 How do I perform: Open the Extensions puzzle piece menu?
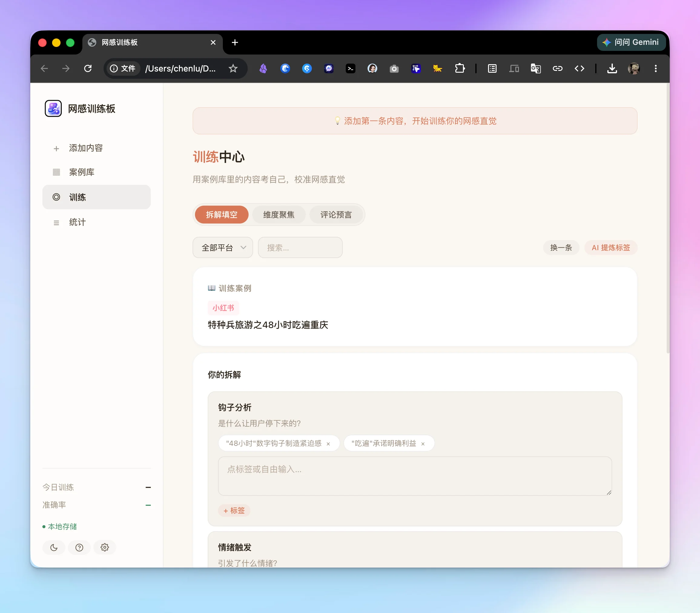[x=460, y=68]
